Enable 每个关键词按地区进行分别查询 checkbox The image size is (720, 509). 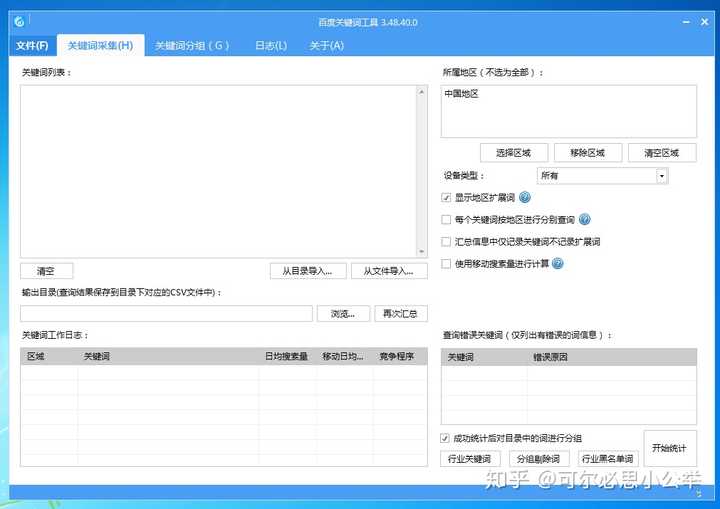(x=446, y=220)
